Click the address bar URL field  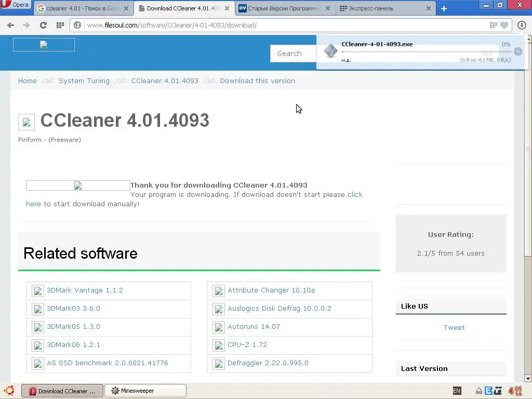tap(285, 25)
